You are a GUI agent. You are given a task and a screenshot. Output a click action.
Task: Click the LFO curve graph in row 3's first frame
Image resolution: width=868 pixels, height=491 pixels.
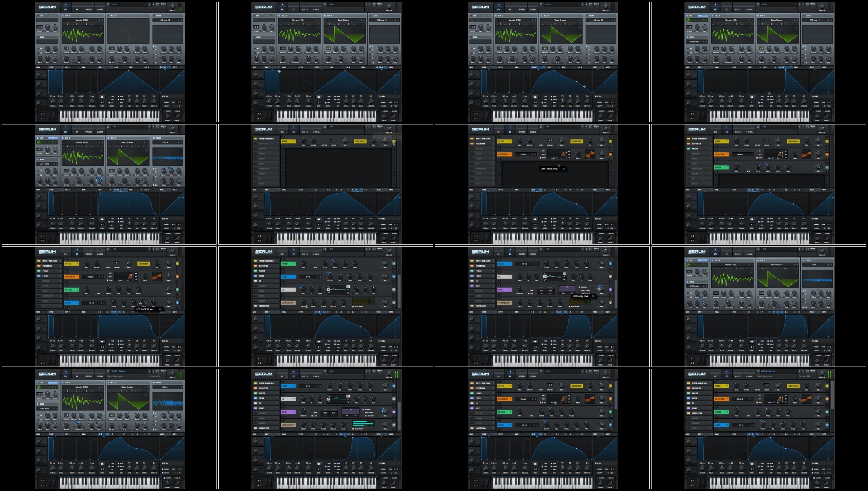(128, 326)
